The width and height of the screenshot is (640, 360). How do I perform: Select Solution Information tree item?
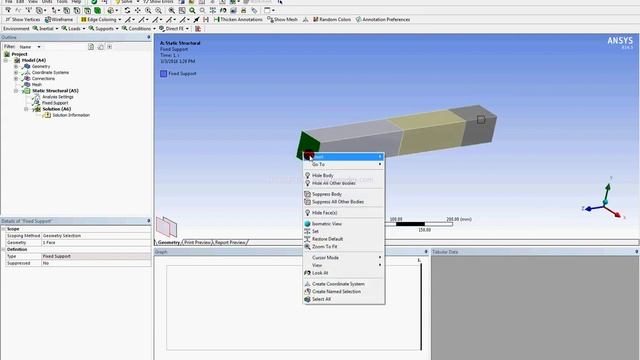71,115
